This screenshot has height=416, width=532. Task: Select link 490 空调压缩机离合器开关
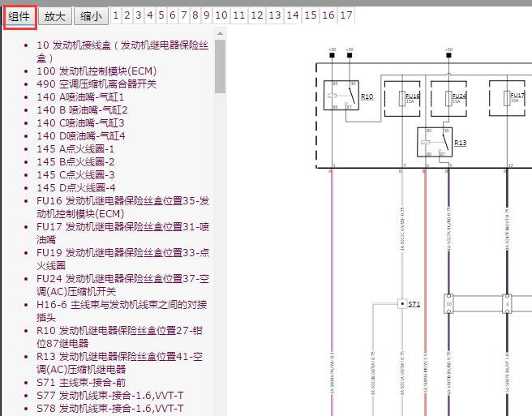pyautogui.click(x=97, y=84)
